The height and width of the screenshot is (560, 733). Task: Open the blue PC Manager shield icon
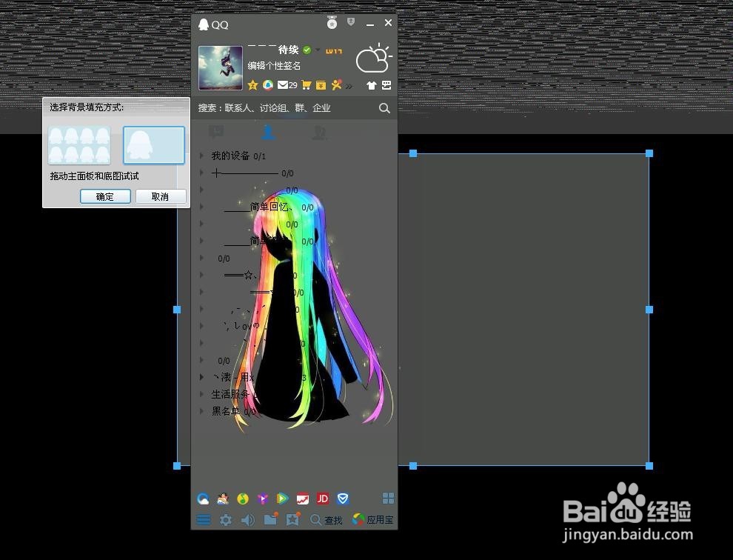[343, 499]
